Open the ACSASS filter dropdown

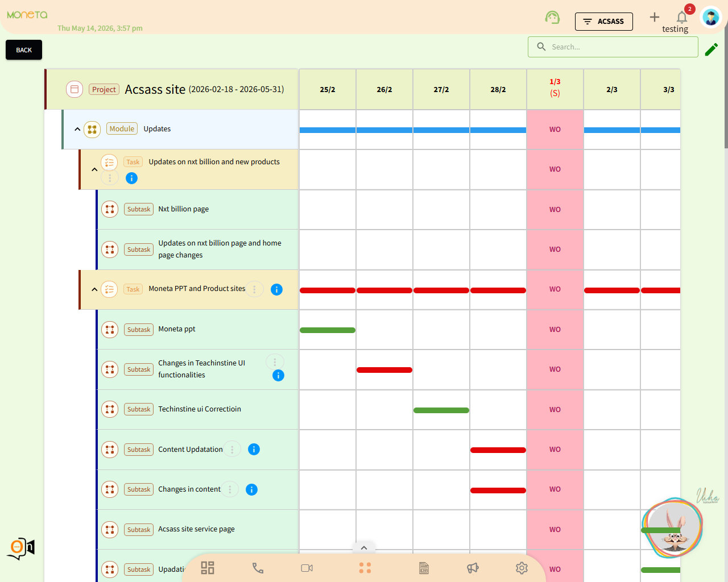604,21
